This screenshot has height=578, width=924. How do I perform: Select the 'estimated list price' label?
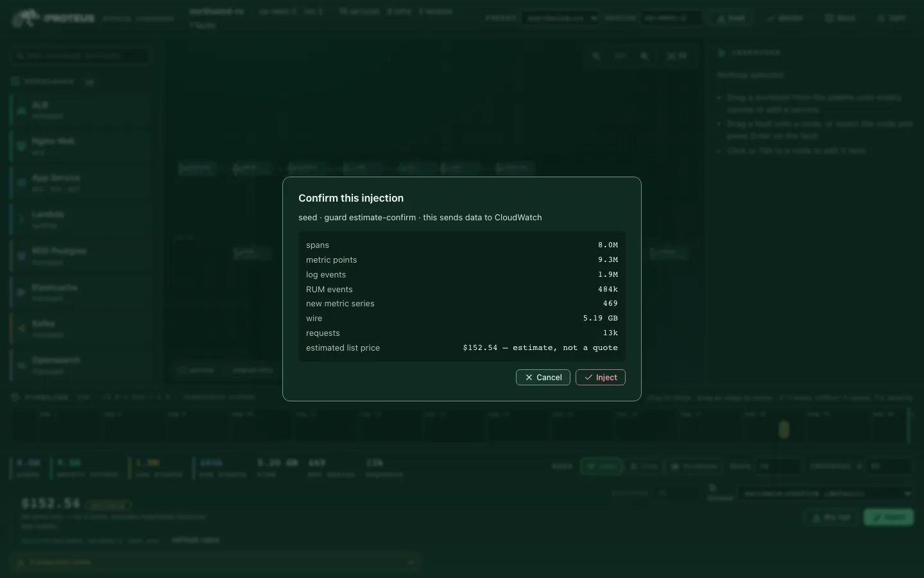pyautogui.click(x=343, y=348)
